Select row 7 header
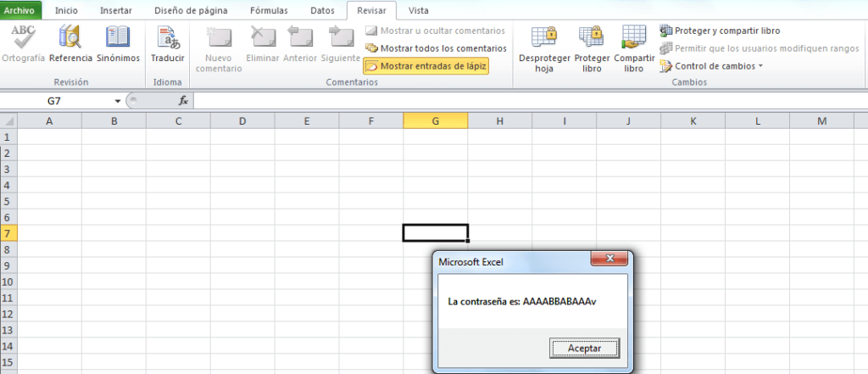The height and width of the screenshot is (374, 868). (8, 233)
